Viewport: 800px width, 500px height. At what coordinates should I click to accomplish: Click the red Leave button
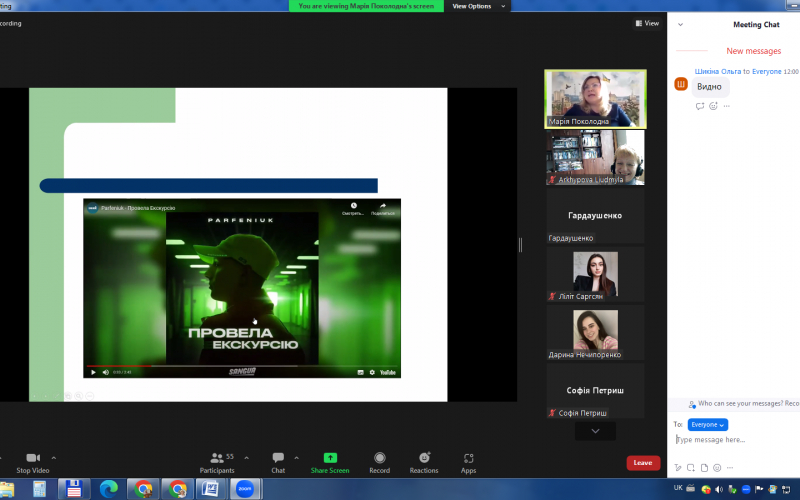(x=643, y=463)
